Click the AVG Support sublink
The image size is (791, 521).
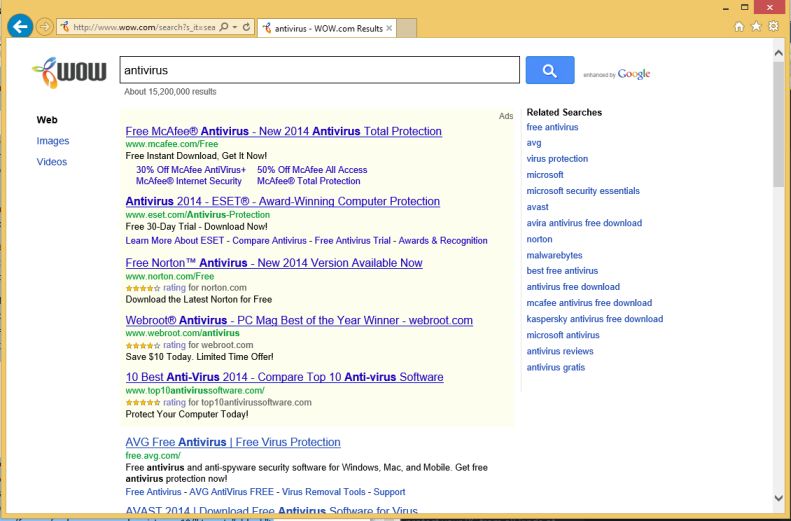click(x=389, y=492)
